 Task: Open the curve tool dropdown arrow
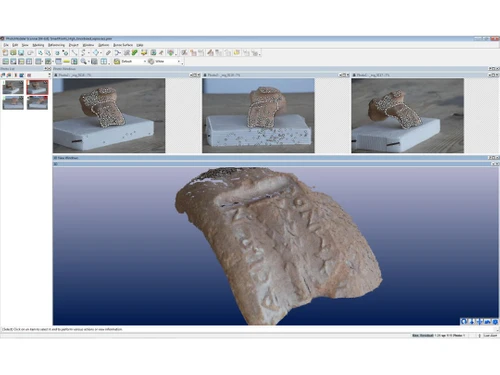click(x=88, y=53)
